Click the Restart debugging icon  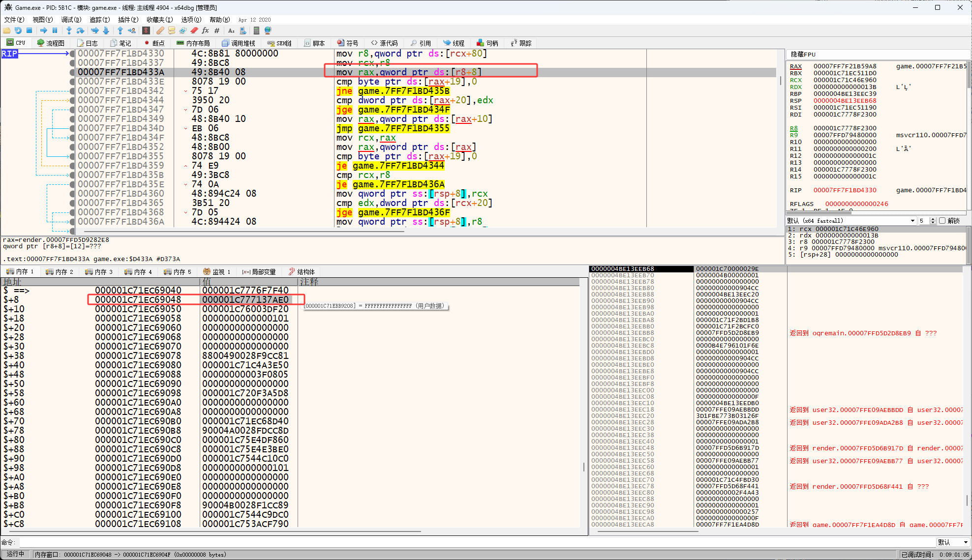click(18, 30)
